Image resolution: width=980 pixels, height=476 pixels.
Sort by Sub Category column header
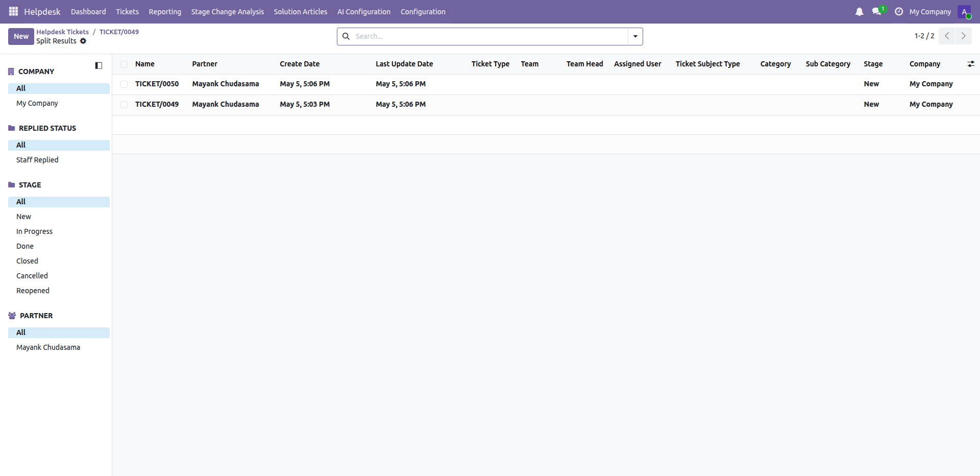(828, 64)
